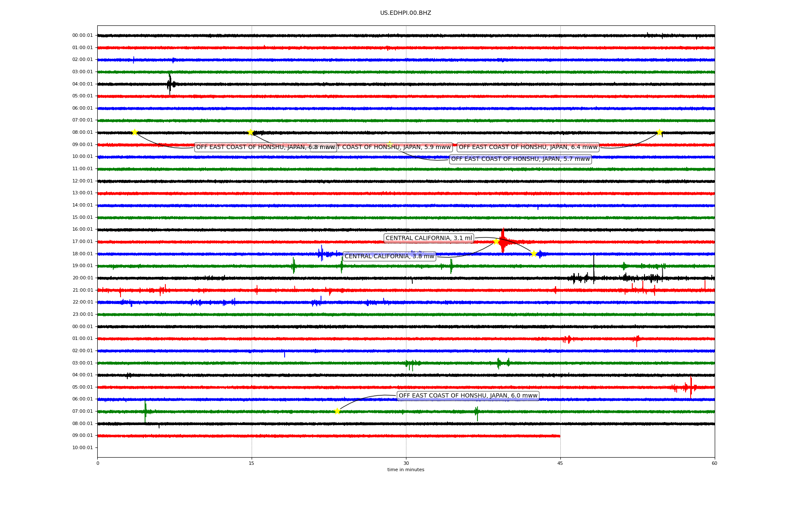Select the CENTRAL CALIFORNIA, 3.1 ml label

tap(428, 238)
